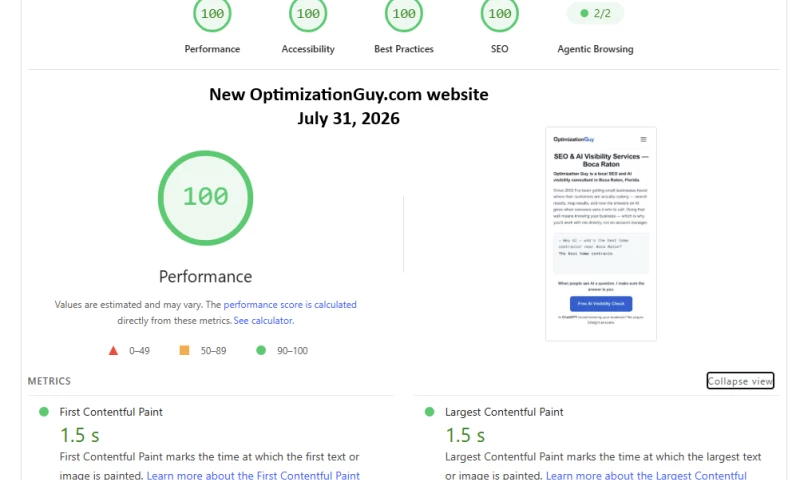
Task: Switch to the Agentic Browsing label
Action: [x=595, y=49]
